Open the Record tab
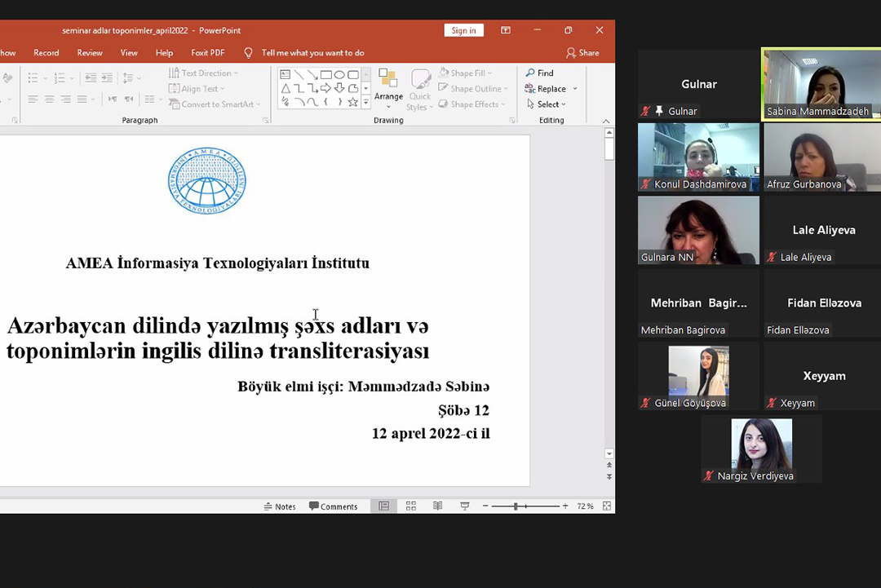Image resolution: width=881 pixels, height=588 pixels. pyautogui.click(x=46, y=53)
